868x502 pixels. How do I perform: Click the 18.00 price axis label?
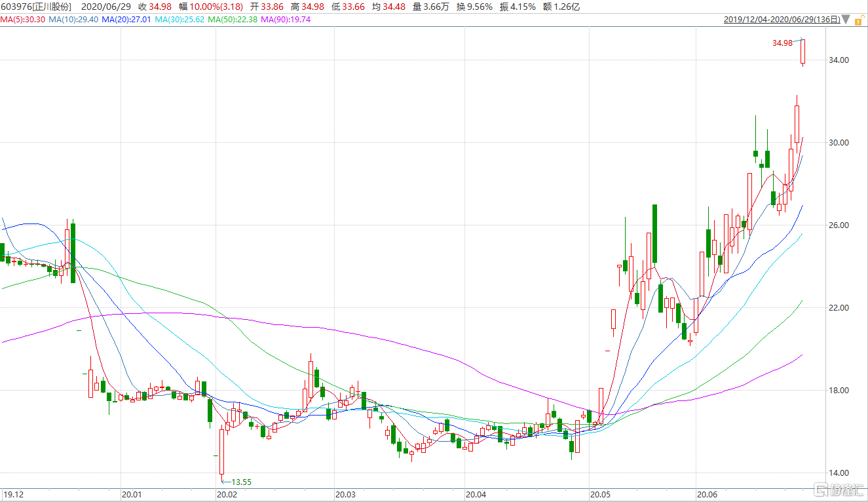(x=839, y=391)
